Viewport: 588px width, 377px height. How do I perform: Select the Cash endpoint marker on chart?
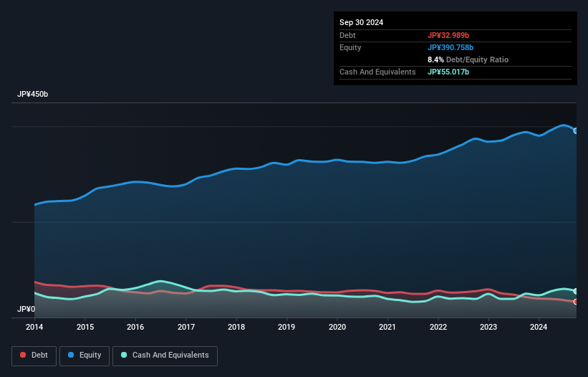(576, 292)
